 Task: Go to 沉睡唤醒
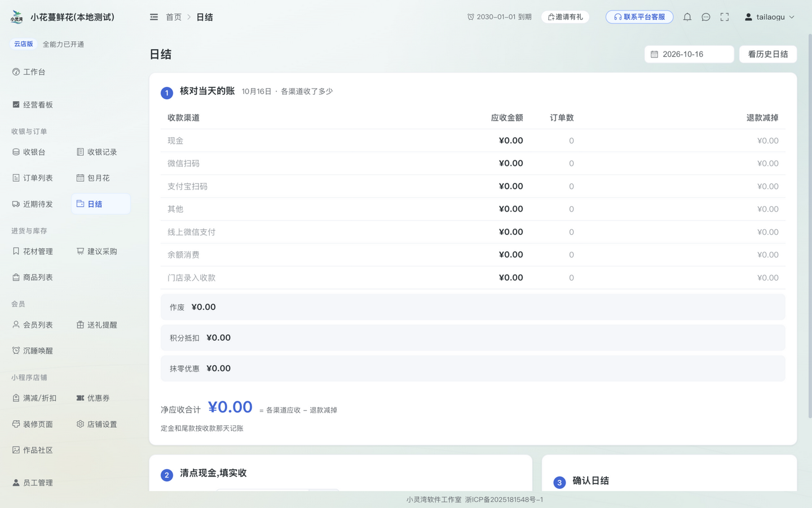point(33,351)
